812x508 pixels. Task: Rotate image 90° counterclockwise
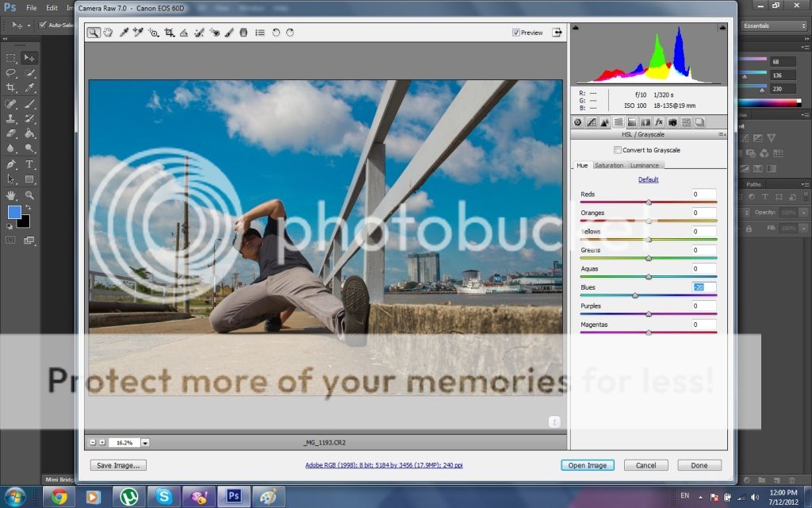pos(276,33)
